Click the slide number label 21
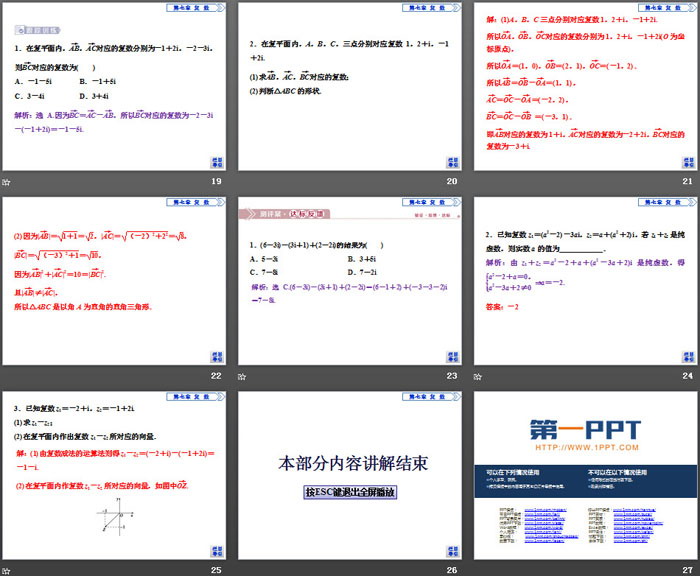The image size is (700, 576). [688, 181]
